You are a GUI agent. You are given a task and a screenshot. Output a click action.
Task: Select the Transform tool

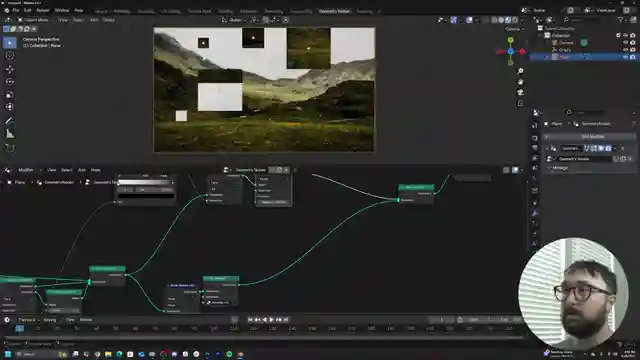(10, 107)
